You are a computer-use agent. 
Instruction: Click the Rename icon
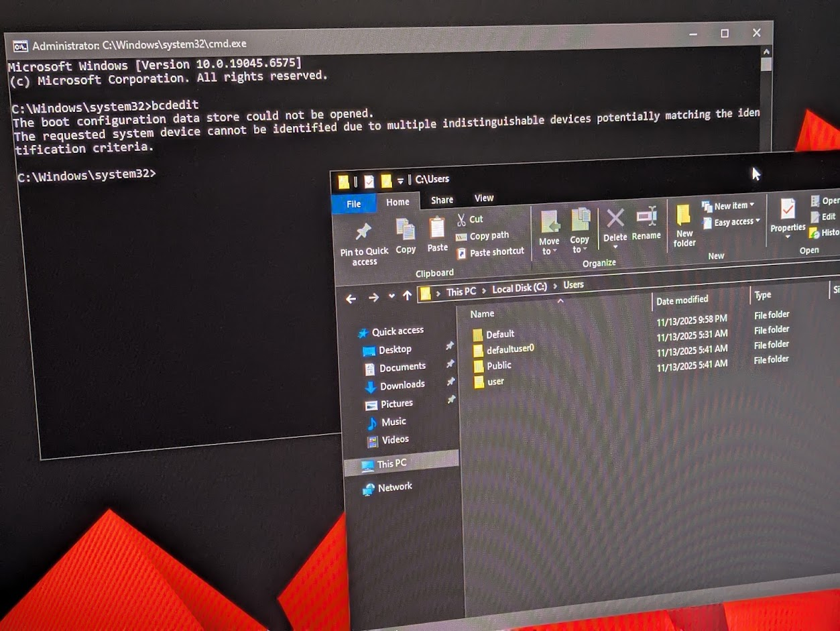coord(646,217)
